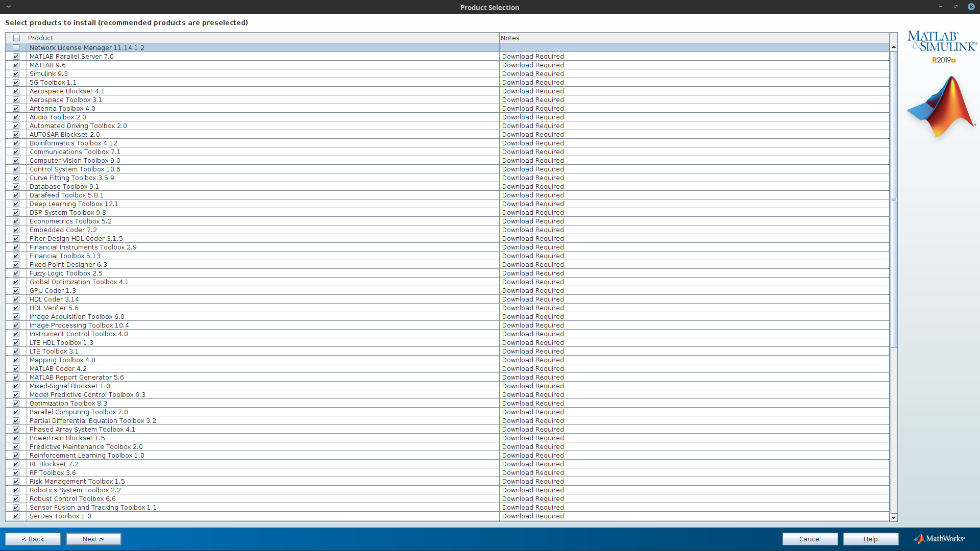
Task: Select Global Optimization Toolbox 4.1 row
Action: click(x=447, y=282)
